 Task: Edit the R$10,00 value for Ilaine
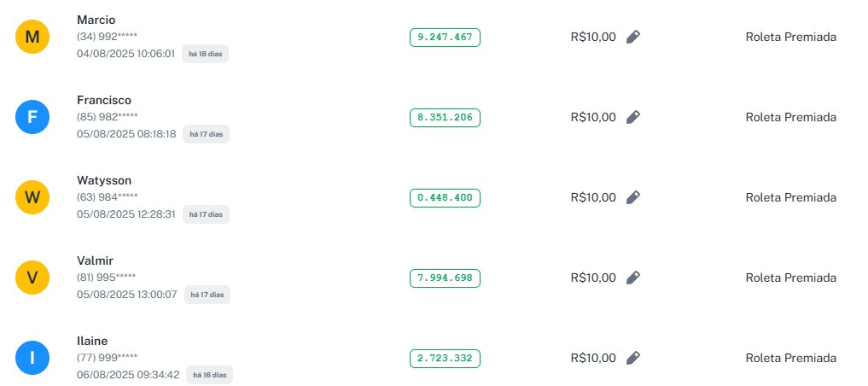632,358
